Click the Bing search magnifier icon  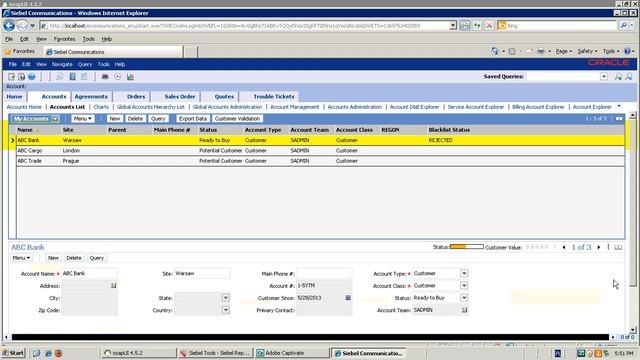pyautogui.click(x=624, y=25)
